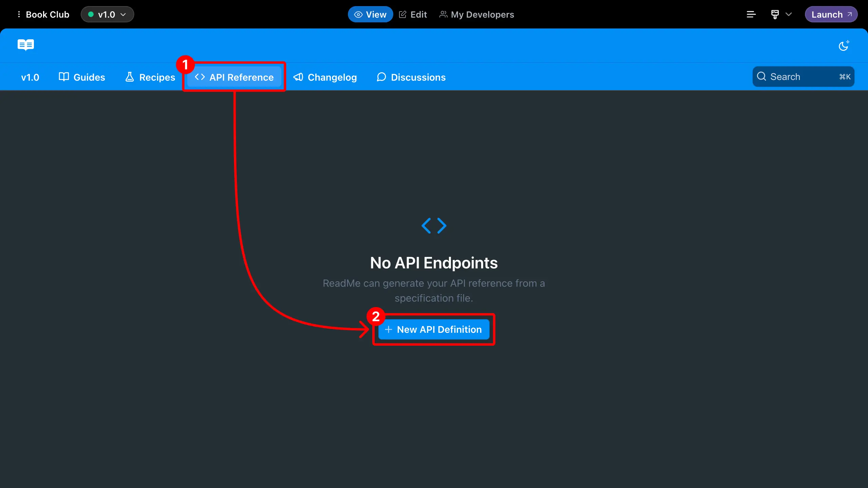Click the Launch button
The width and height of the screenshot is (868, 488).
(831, 14)
